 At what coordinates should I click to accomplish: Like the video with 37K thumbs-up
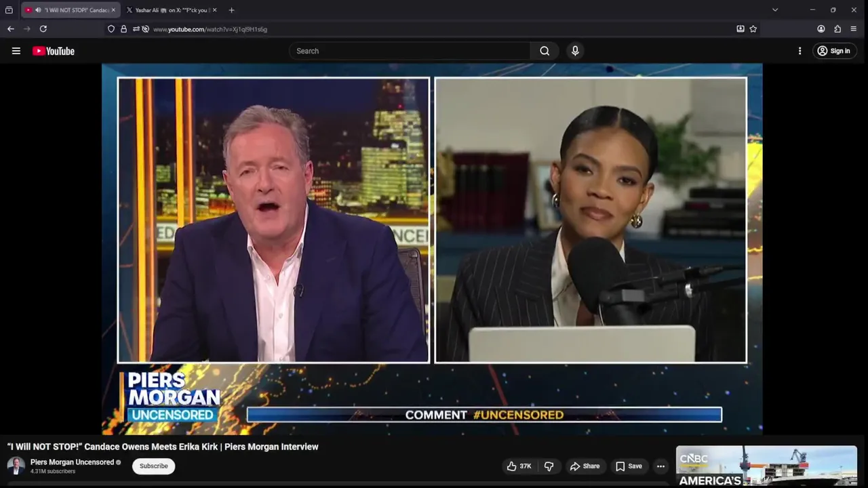519,466
